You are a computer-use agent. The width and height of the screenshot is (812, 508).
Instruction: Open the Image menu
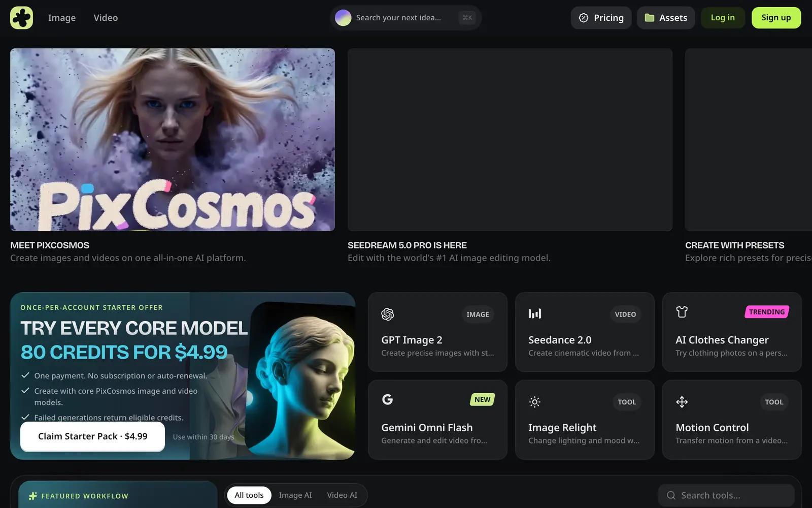pyautogui.click(x=62, y=18)
